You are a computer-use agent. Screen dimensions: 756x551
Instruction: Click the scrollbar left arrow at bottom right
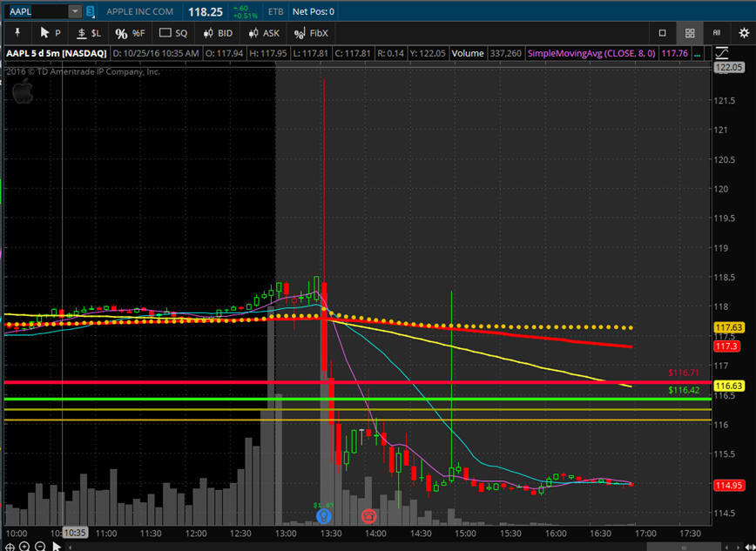pos(728,547)
